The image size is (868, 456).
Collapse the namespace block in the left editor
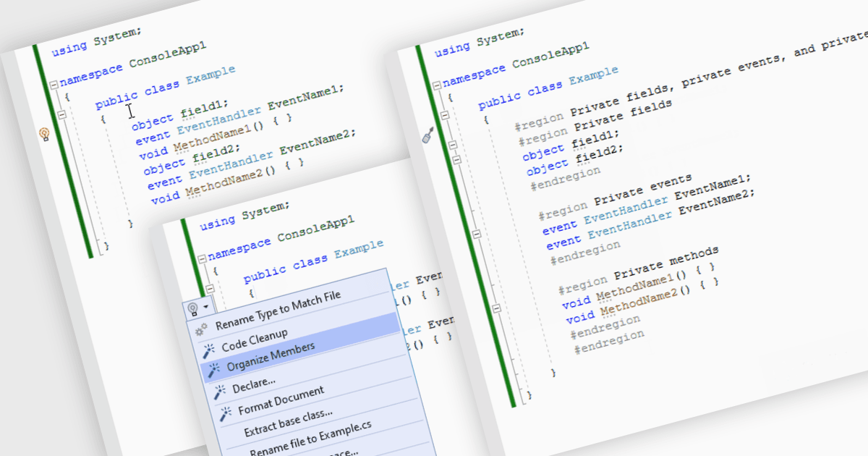click(53, 85)
